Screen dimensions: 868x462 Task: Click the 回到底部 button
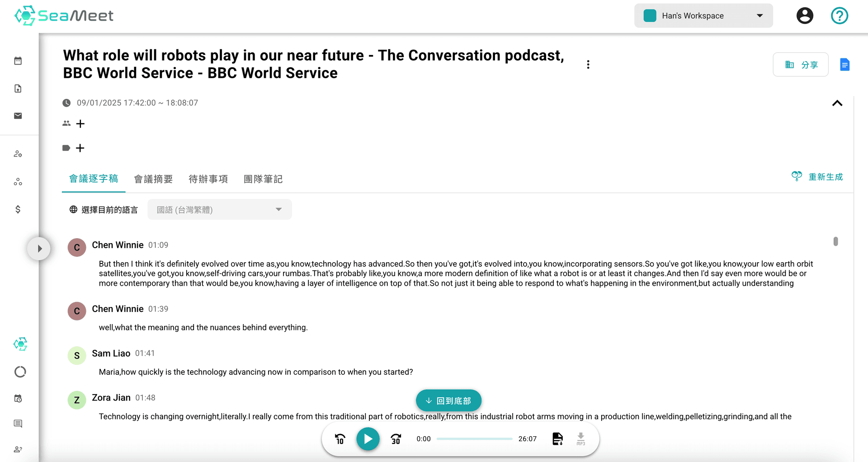(x=448, y=401)
